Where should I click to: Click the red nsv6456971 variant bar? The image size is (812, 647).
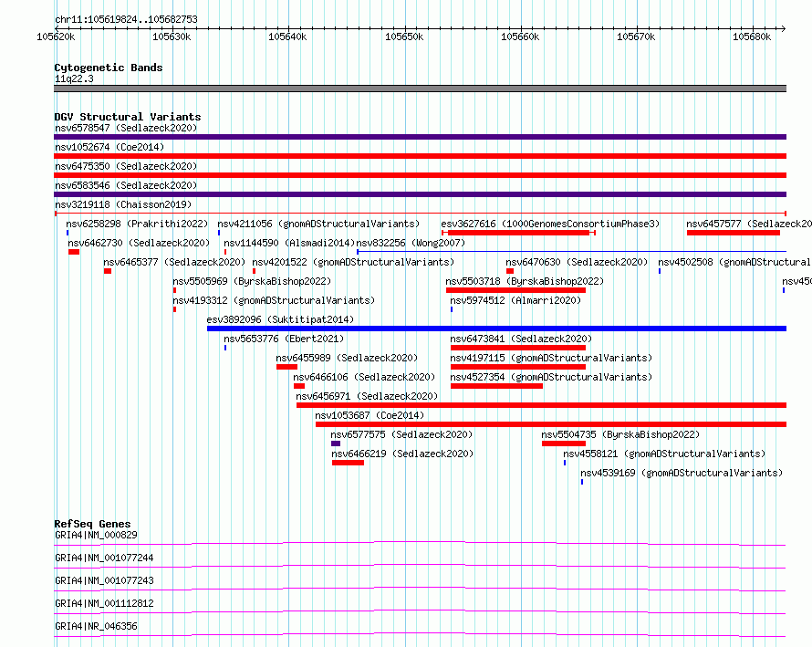point(541,405)
